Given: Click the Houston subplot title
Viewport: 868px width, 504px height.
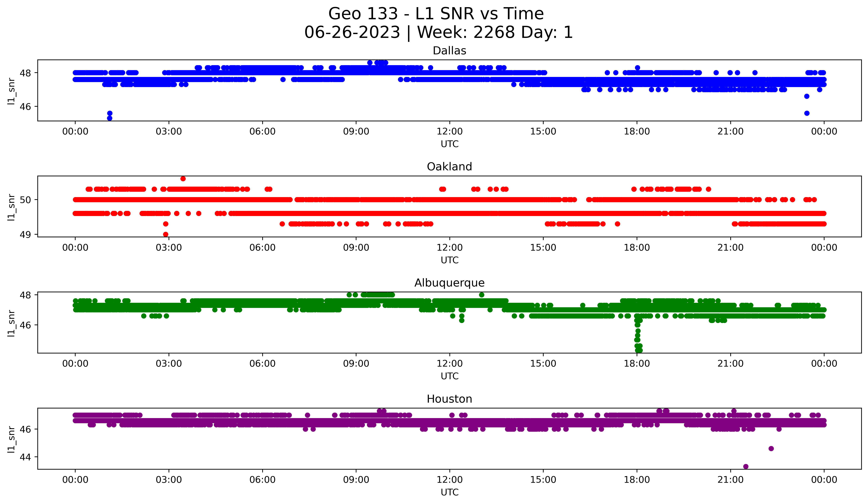Looking at the screenshot, I should 449,399.
